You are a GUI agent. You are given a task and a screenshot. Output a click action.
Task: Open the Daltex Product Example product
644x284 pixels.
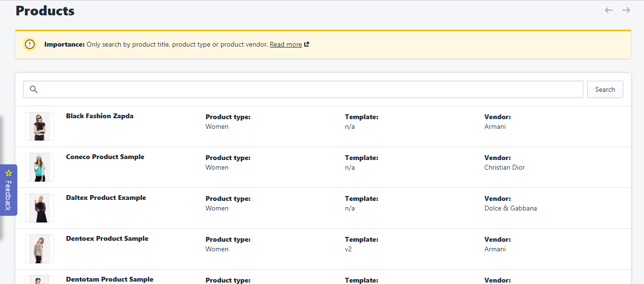click(106, 198)
